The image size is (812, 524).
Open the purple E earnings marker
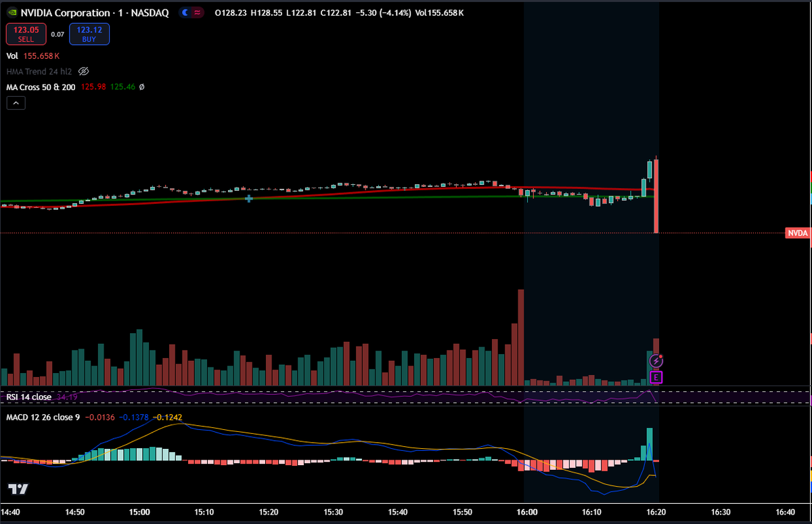point(656,377)
